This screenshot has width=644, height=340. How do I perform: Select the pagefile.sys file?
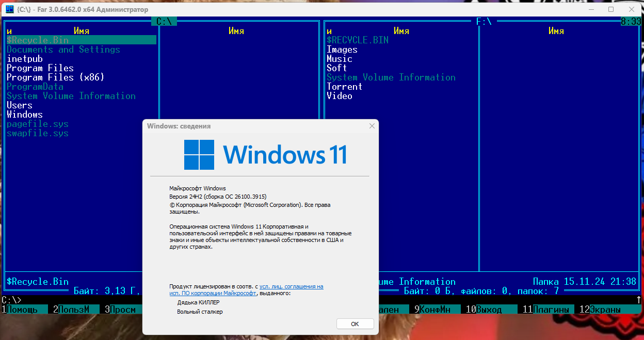(x=38, y=124)
